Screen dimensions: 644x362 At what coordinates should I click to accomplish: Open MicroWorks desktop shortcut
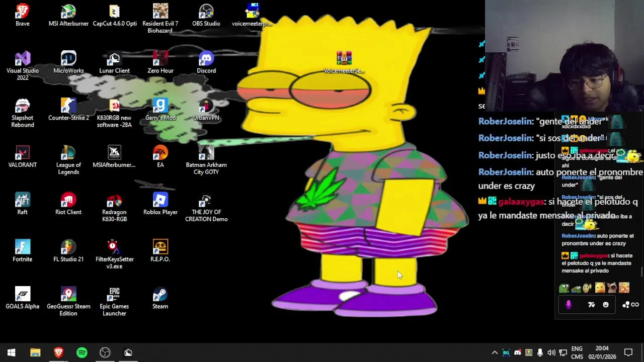pyautogui.click(x=68, y=62)
